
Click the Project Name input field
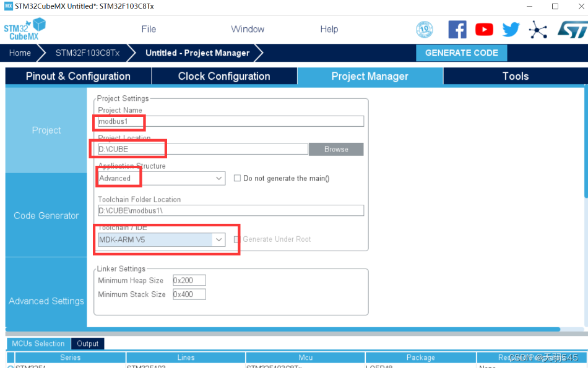click(231, 121)
